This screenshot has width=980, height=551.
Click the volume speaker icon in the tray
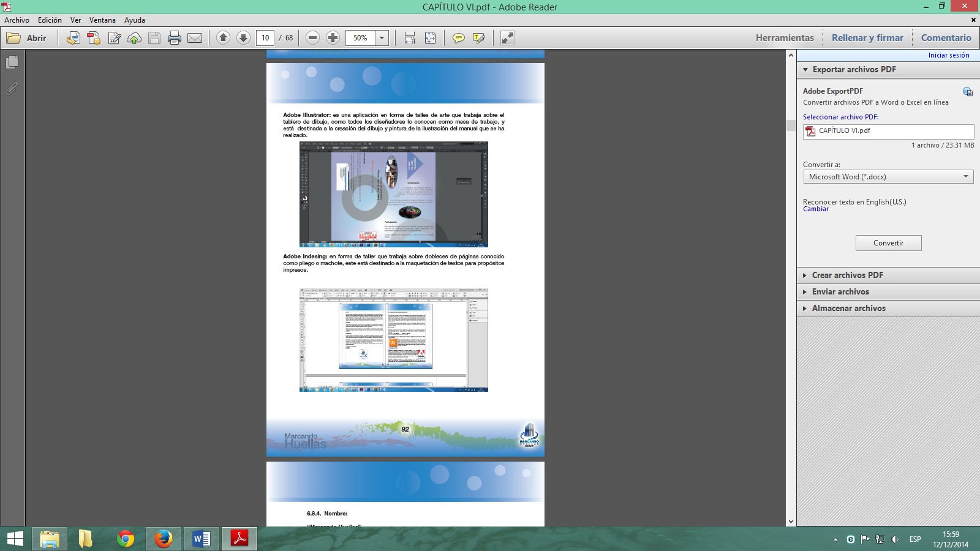click(895, 539)
